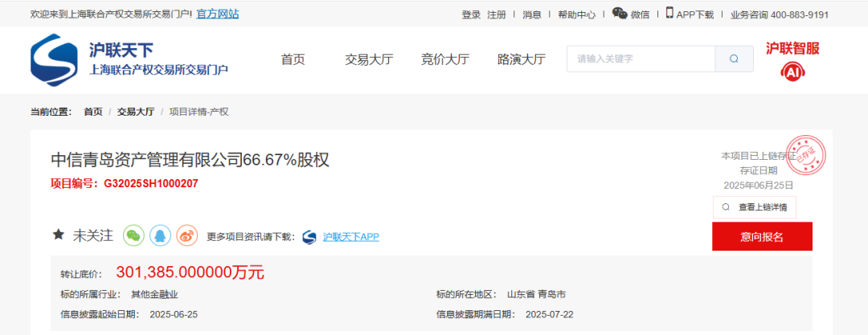Click the start date 2025-06-25

[x=174, y=314]
